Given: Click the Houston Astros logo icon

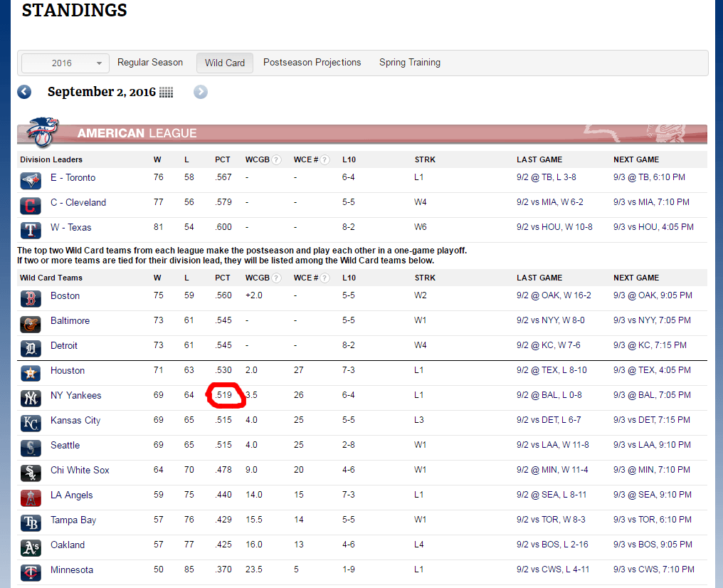Looking at the screenshot, I should tap(31, 374).
